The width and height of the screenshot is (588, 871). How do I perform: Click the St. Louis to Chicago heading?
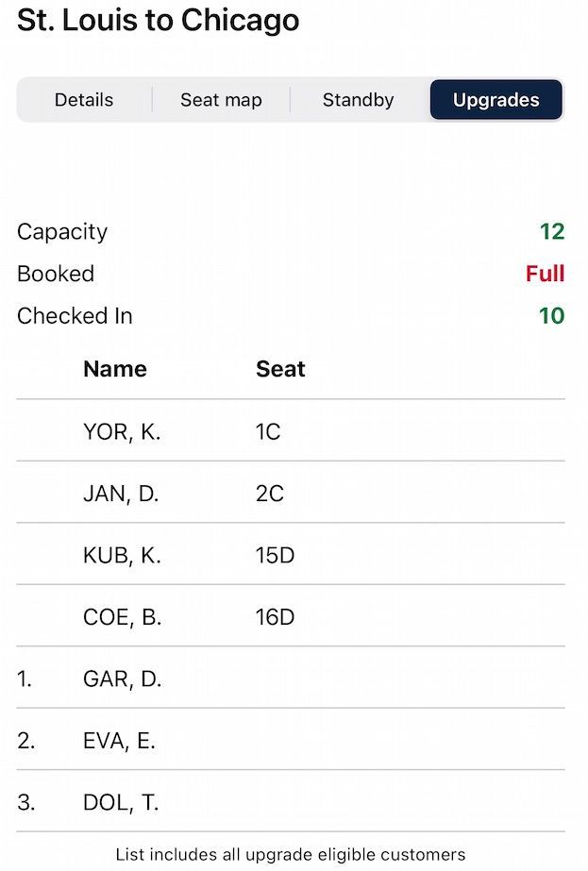[159, 21]
